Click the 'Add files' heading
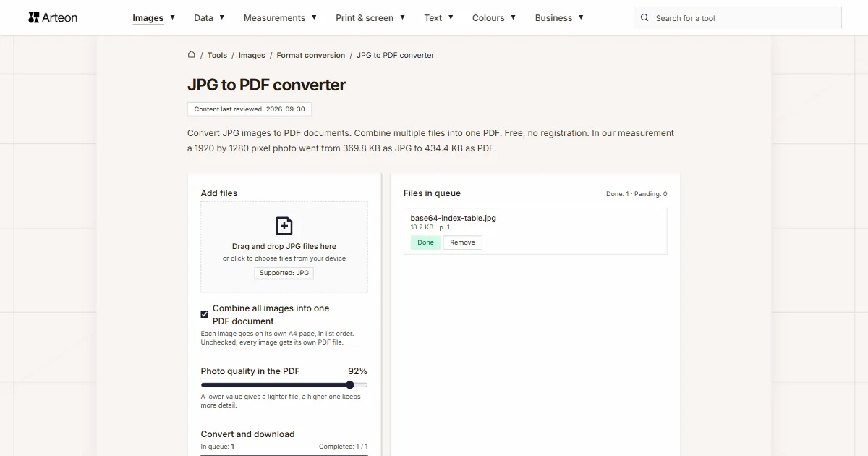Image resolution: width=868 pixels, height=456 pixels. tap(219, 193)
